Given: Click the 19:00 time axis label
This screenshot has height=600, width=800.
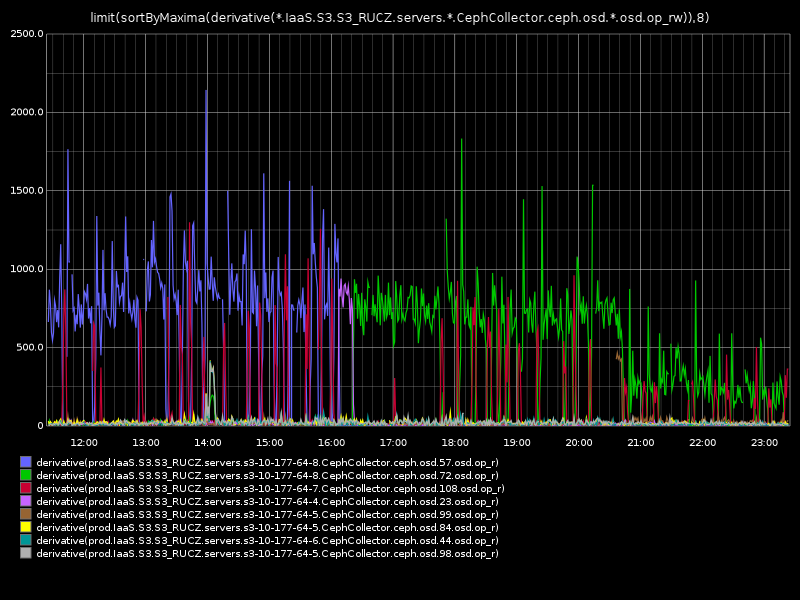Looking at the screenshot, I should pyautogui.click(x=517, y=443).
